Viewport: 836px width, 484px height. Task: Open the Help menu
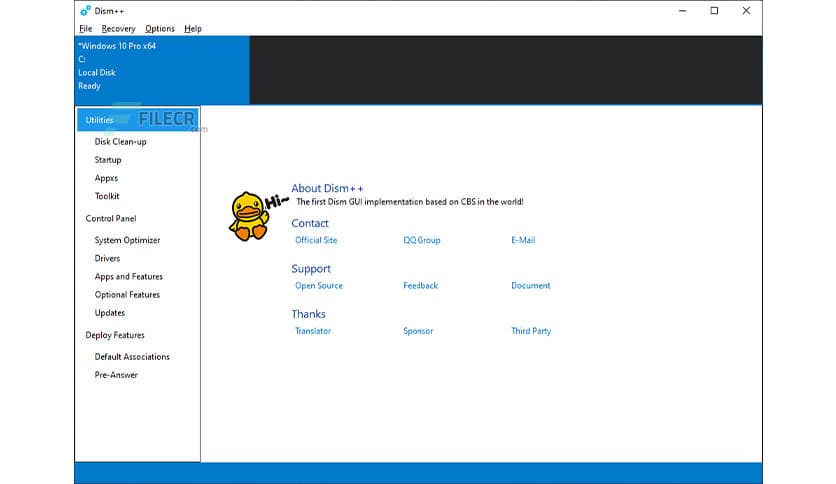tap(192, 29)
